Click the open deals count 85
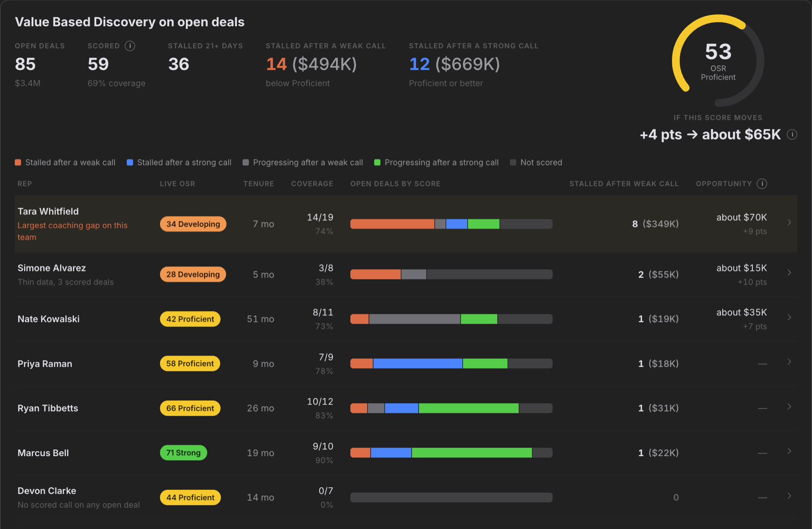The width and height of the screenshot is (812, 529). 25,64
